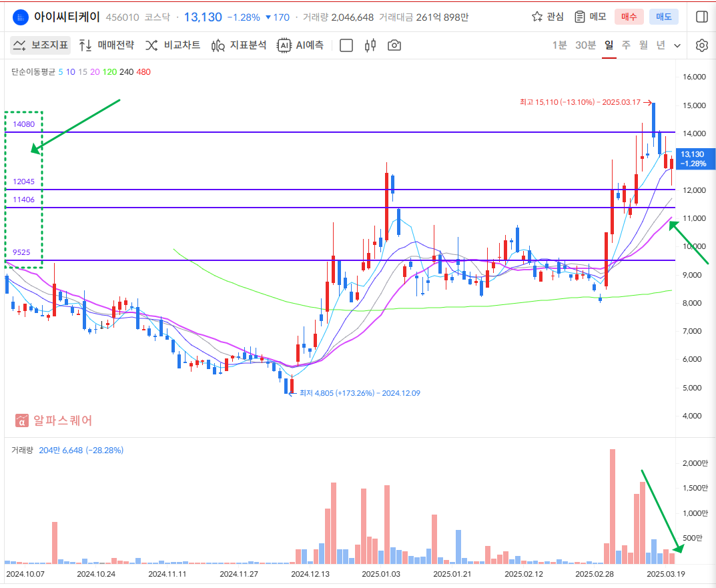Open 지표분석 indicator analysis tool
Image resolution: width=716 pixels, height=588 pixels.
click(x=239, y=45)
